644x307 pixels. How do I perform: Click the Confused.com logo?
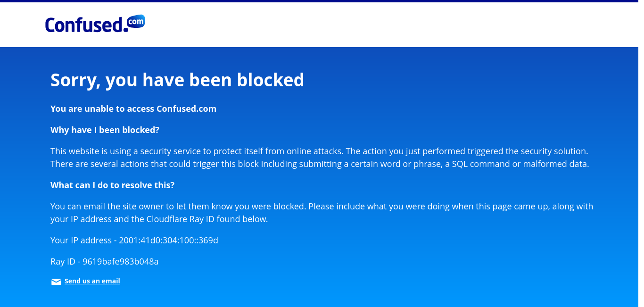tap(95, 24)
